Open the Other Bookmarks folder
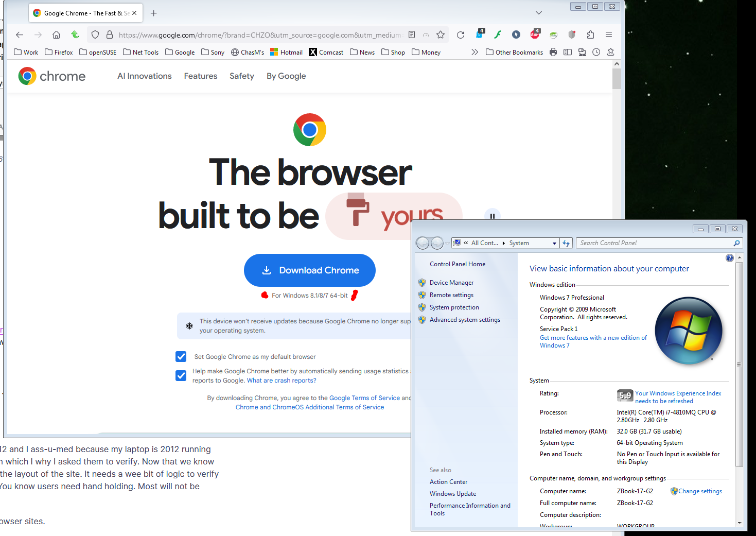756x536 pixels. pyautogui.click(x=515, y=52)
